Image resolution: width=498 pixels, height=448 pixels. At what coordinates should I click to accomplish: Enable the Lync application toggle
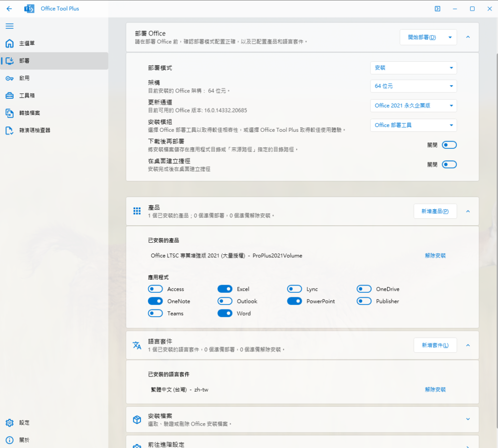(x=294, y=289)
